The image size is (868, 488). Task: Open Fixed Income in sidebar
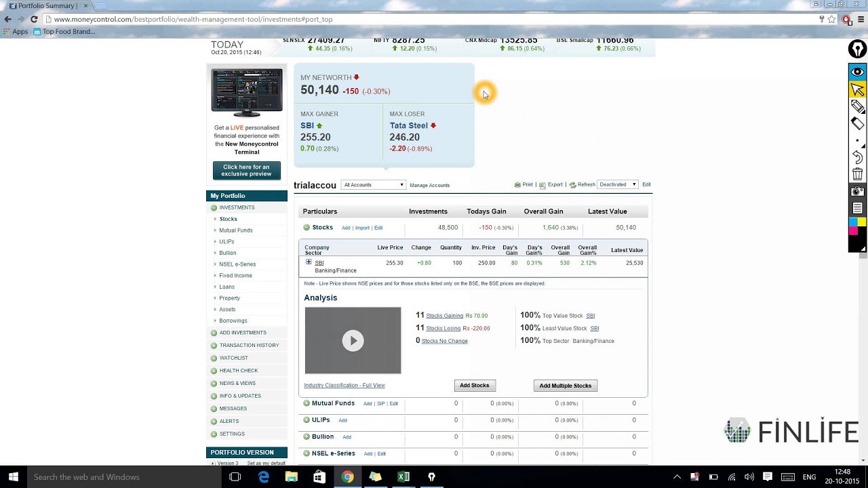tap(235, 276)
